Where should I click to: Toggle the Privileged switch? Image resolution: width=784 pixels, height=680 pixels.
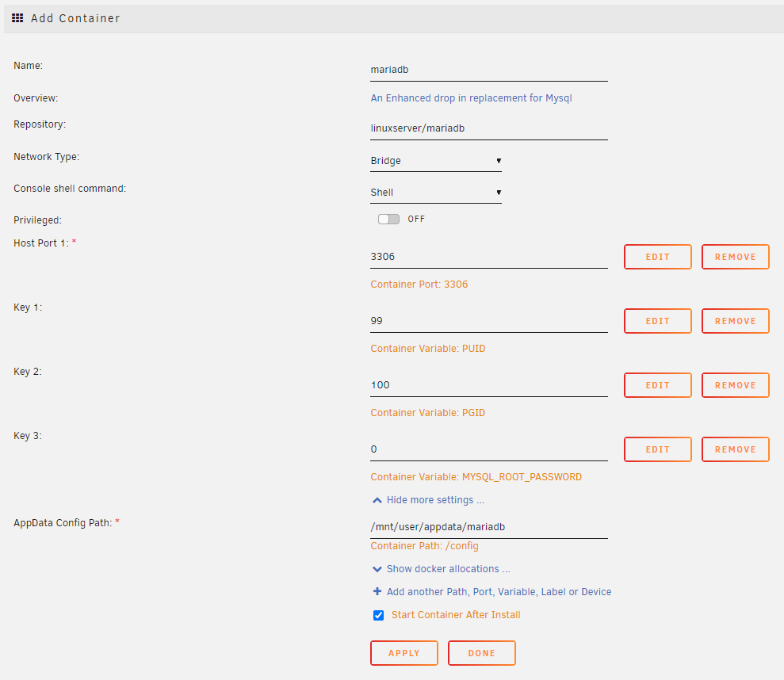click(388, 219)
